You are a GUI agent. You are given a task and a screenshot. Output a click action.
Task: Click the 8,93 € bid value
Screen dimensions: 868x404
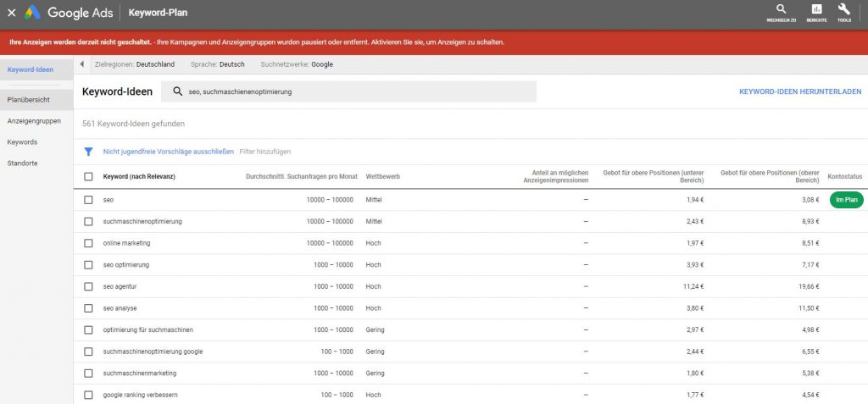(810, 221)
